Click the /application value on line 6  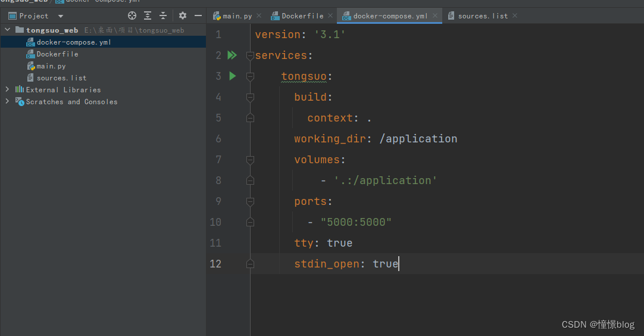pos(418,139)
